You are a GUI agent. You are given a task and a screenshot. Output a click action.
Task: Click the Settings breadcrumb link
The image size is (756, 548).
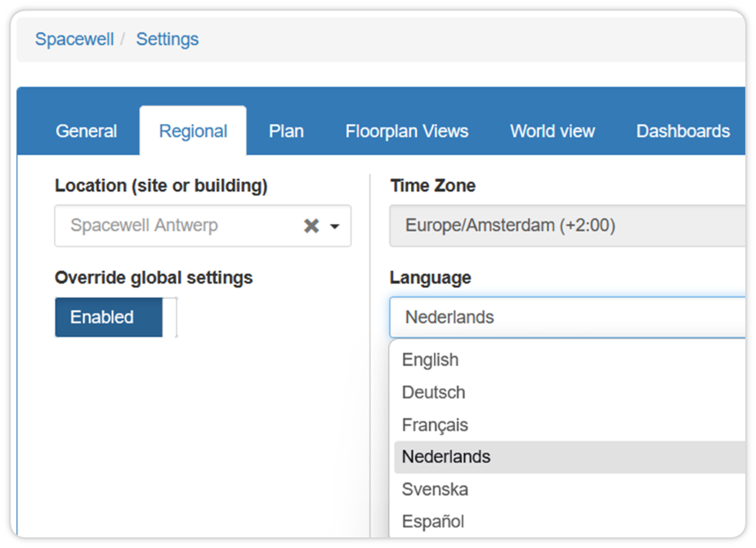click(x=168, y=39)
